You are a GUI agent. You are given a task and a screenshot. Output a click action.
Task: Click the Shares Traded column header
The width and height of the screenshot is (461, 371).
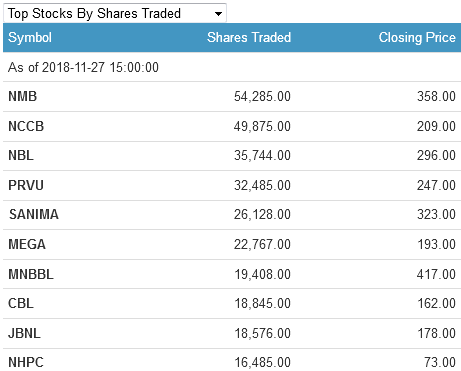point(249,37)
